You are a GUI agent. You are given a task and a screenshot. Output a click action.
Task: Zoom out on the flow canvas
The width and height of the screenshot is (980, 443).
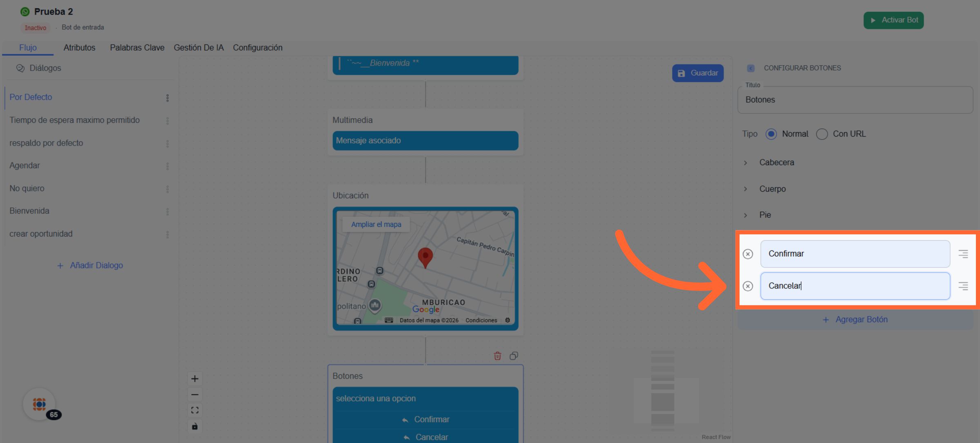(x=195, y=394)
